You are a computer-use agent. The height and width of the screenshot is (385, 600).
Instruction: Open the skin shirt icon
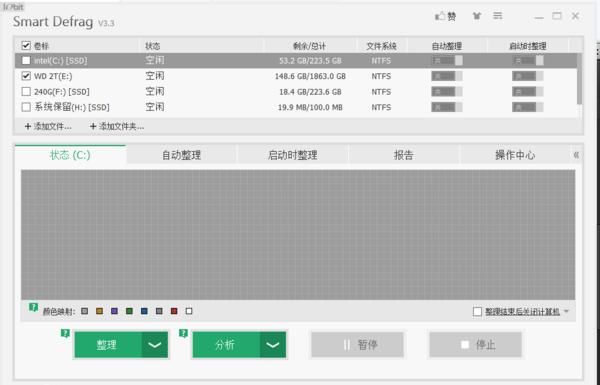(476, 16)
